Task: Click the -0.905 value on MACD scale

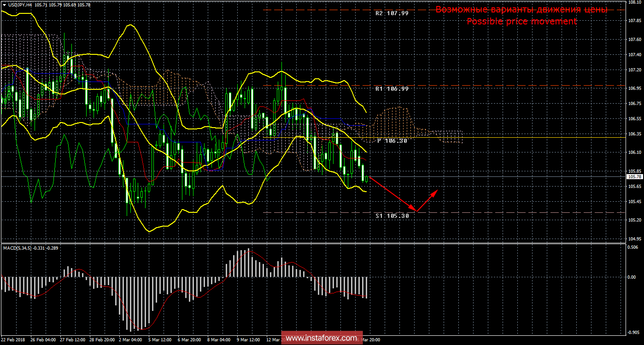Action: [634, 332]
